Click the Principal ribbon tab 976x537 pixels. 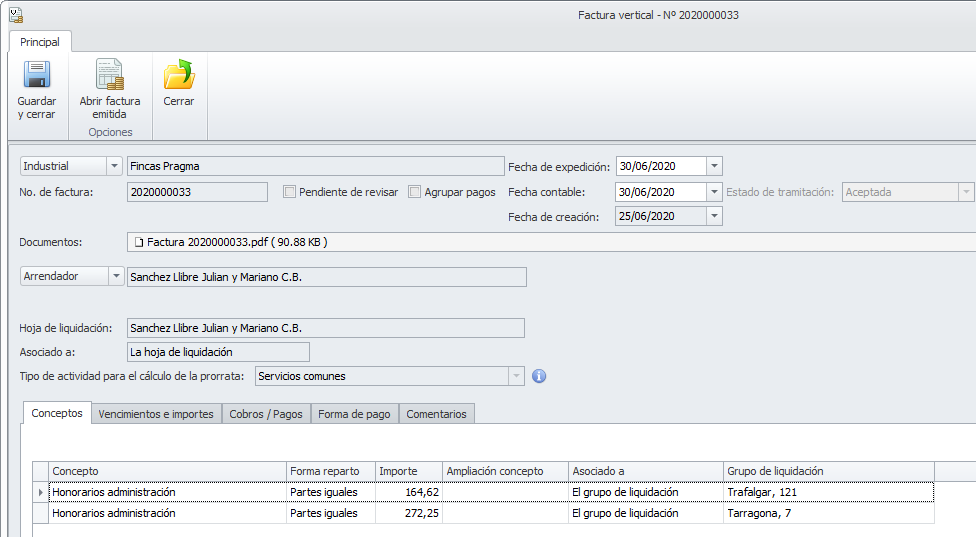click(40, 42)
